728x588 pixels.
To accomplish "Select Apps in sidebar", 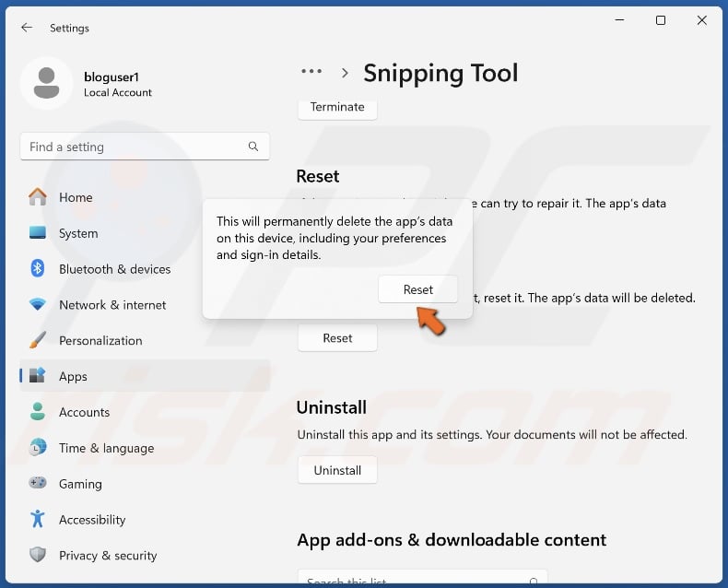I will [145, 376].
